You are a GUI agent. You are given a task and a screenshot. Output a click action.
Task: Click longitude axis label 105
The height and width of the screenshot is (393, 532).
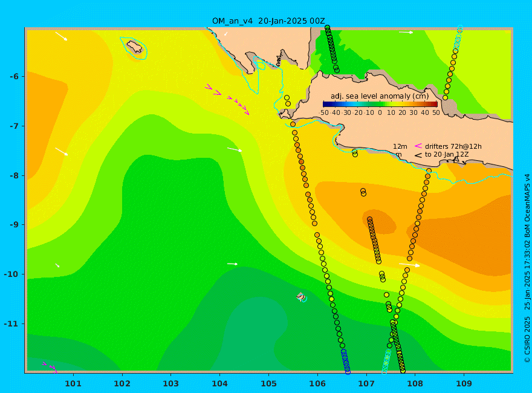[x=268, y=384]
